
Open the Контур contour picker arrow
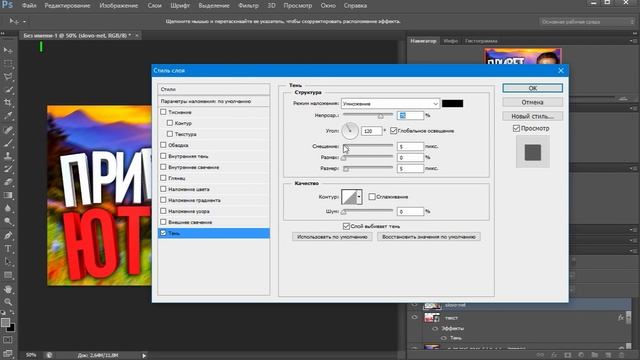pyautogui.click(x=359, y=197)
